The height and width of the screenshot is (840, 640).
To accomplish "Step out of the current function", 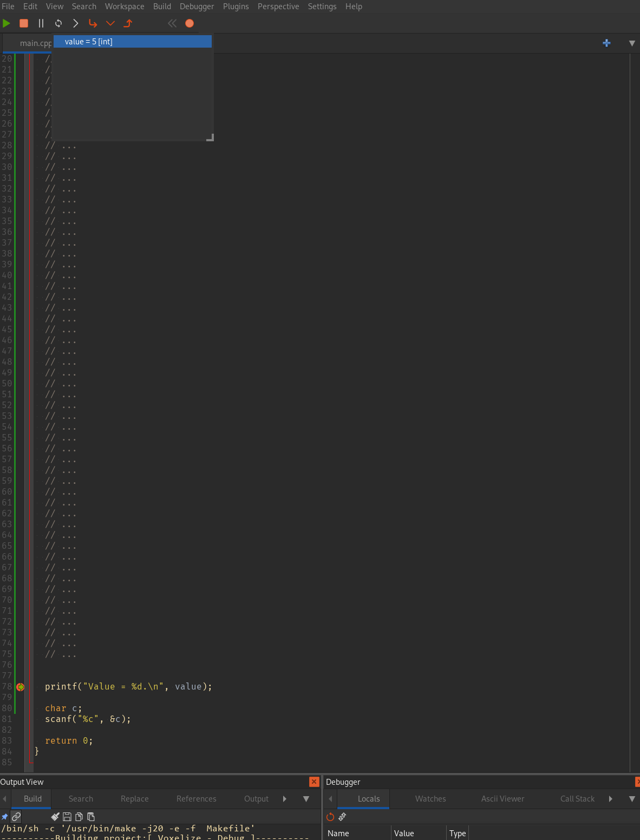I will click(x=128, y=23).
